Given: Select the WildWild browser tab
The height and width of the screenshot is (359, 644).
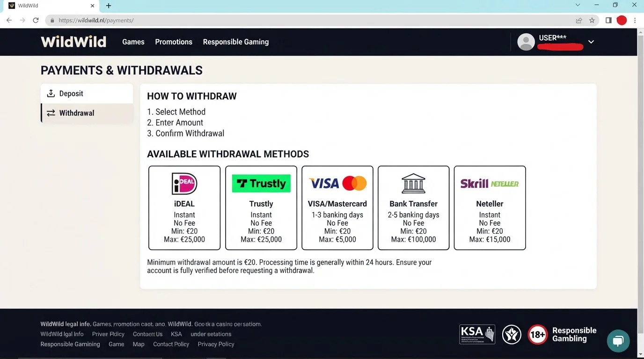Looking at the screenshot, I should coord(52,6).
